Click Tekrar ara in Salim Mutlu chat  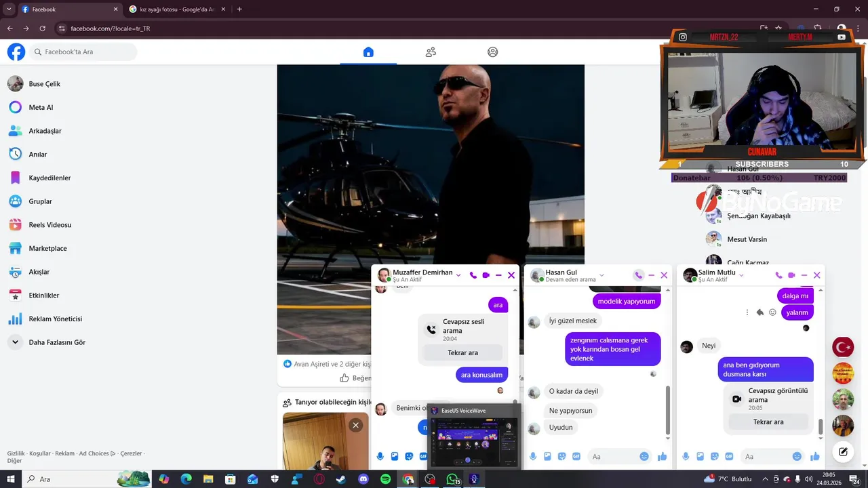point(768,422)
